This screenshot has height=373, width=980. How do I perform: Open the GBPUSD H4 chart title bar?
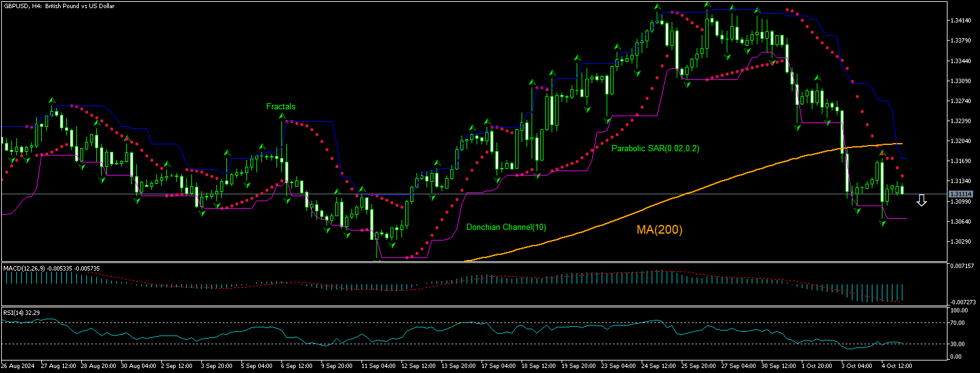tap(59, 5)
